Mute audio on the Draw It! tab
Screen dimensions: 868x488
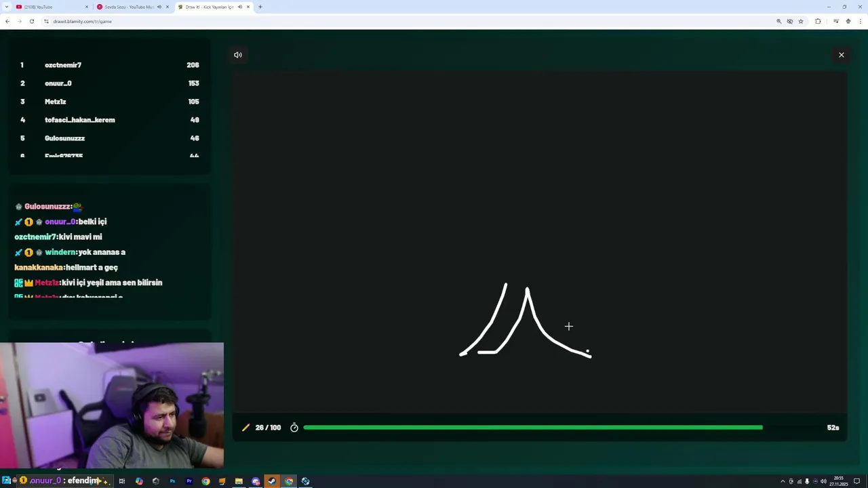pos(239,7)
